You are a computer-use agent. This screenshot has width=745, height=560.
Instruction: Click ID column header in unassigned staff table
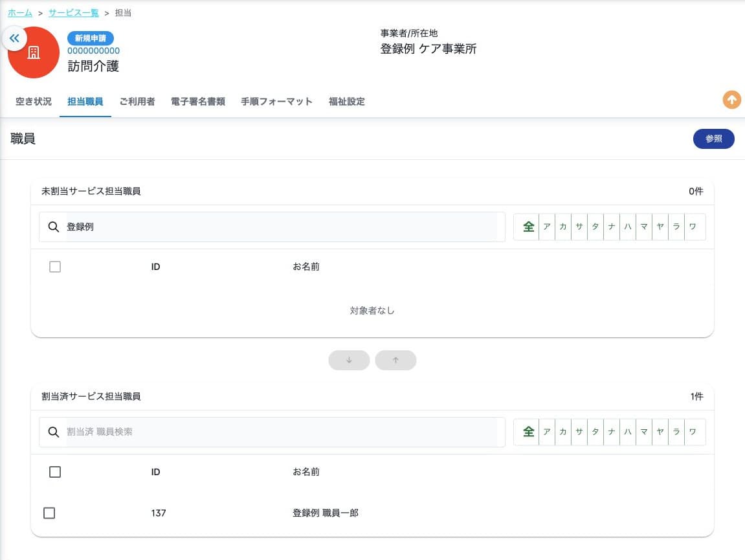[x=155, y=267]
